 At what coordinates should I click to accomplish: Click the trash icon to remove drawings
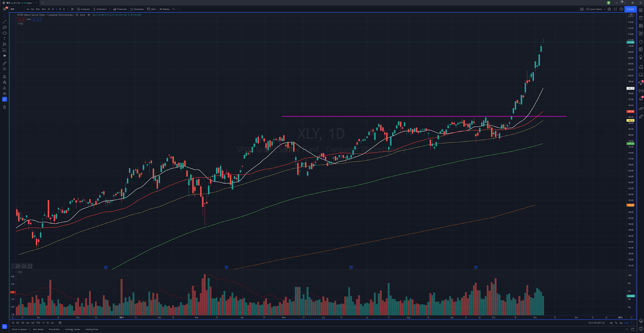[4, 107]
